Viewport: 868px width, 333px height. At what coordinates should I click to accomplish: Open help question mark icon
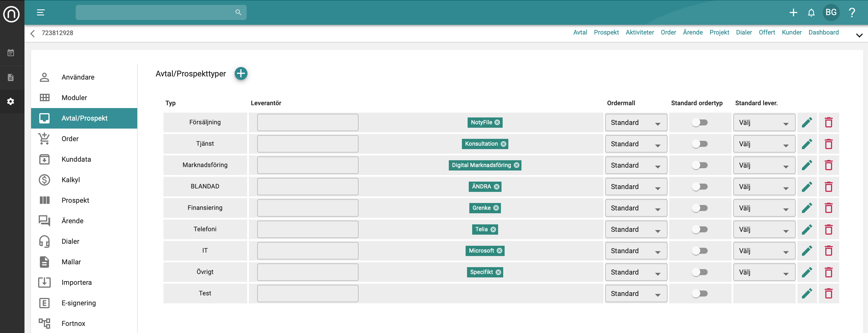point(852,13)
